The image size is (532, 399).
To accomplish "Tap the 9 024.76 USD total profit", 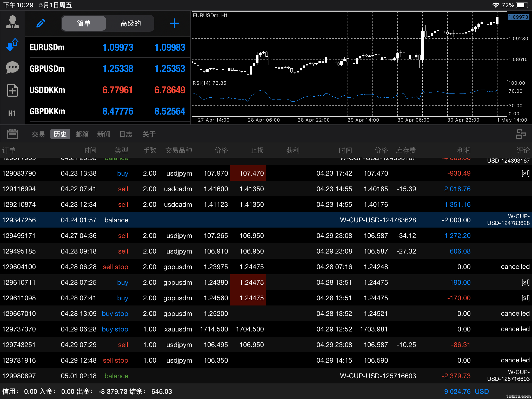I will [x=467, y=391].
